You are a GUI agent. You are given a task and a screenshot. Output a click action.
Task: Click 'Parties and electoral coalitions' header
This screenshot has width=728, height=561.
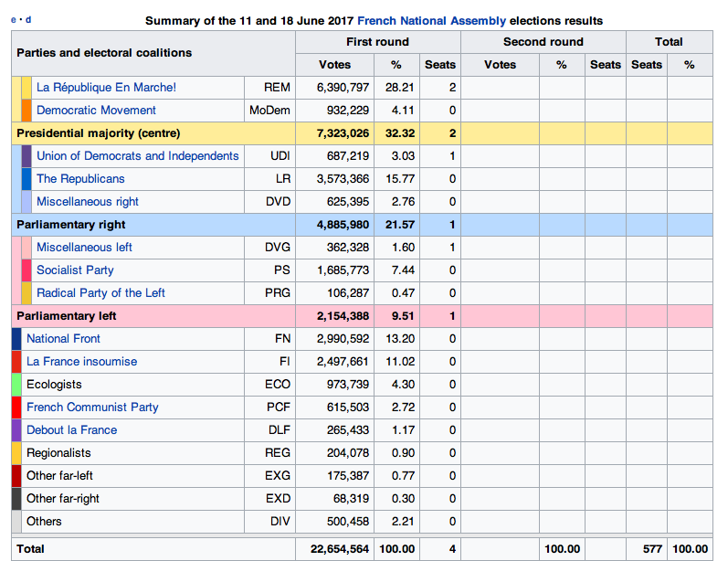pyautogui.click(x=153, y=53)
